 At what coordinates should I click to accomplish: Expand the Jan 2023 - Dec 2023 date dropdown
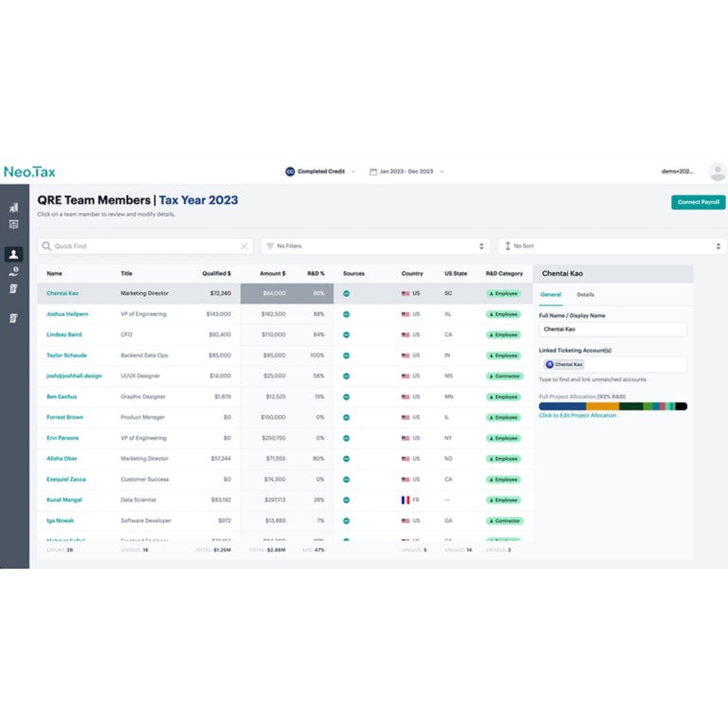tap(442, 172)
